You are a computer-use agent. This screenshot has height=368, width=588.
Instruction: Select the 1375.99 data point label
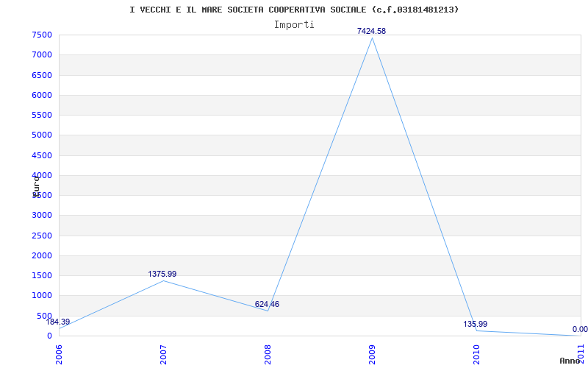click(162, 274)
